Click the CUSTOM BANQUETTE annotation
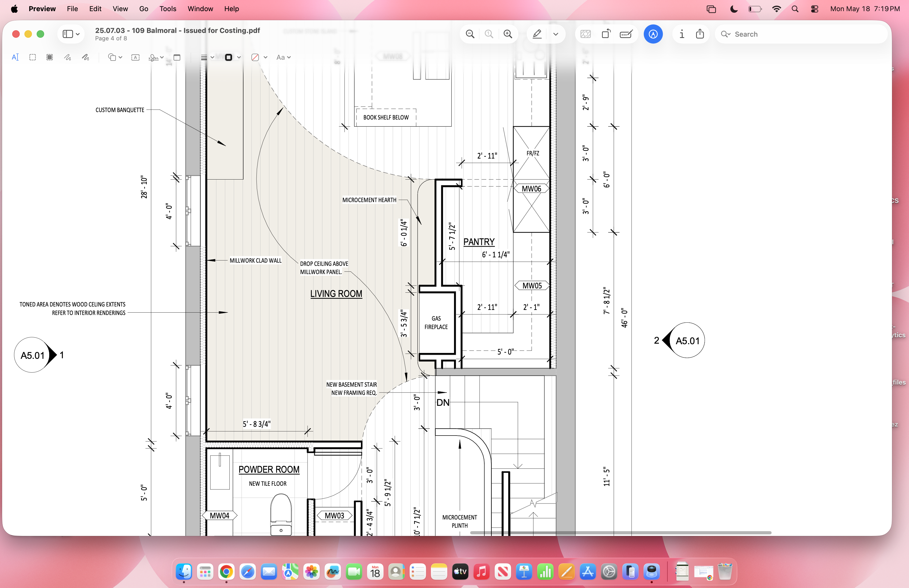The image size is (909, 588). pos(120,110)
